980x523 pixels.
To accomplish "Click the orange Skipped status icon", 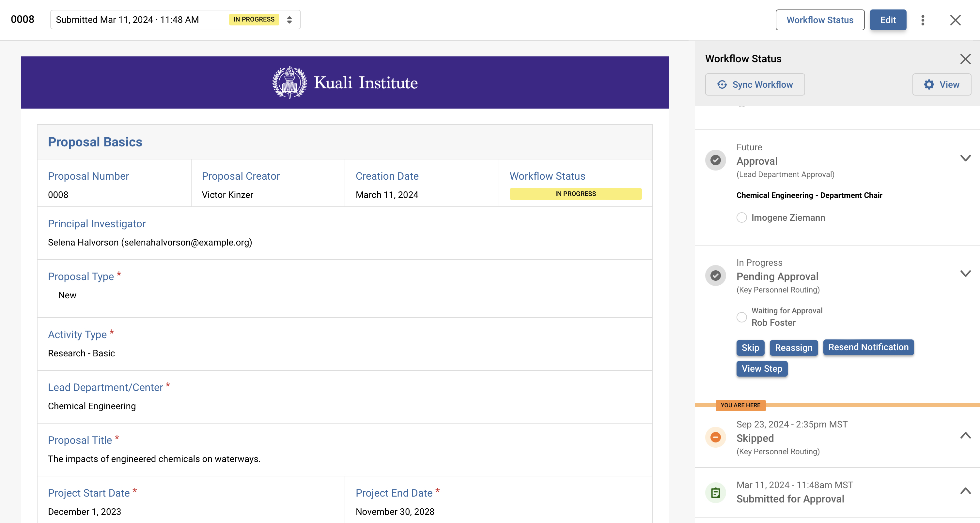I will pyautogui.click(x=716, y=438).
